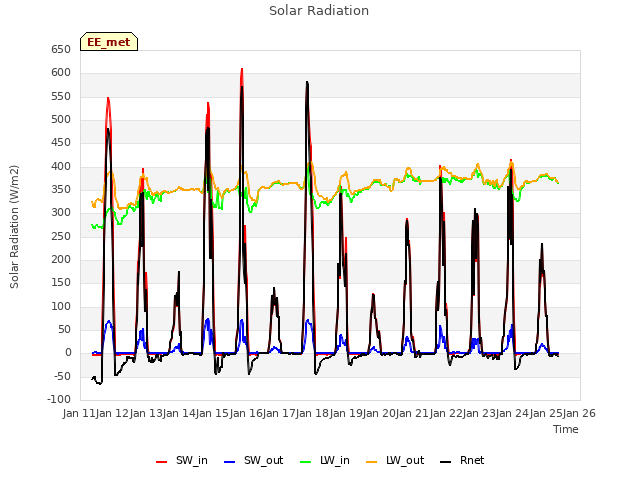
Task: Click the 250 y-axis tick label
Action: pyautogui.click(x=61, y=236)
